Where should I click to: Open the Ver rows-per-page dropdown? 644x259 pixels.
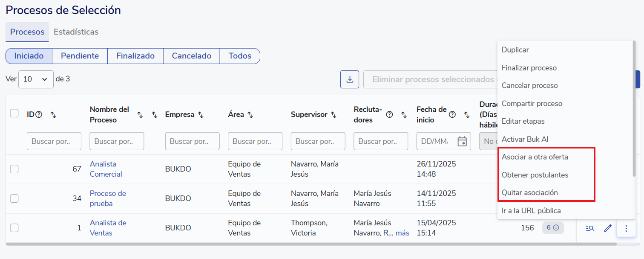[x=36, y=79]
